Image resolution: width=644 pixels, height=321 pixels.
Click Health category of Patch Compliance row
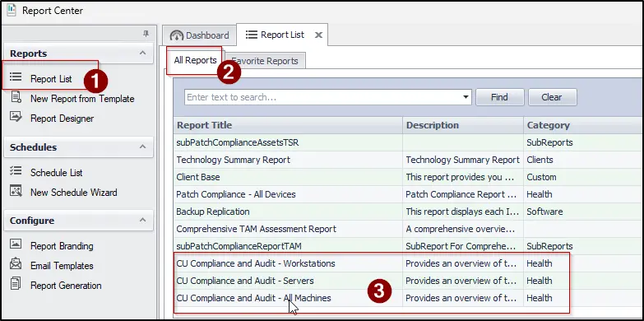pos(583,194)
